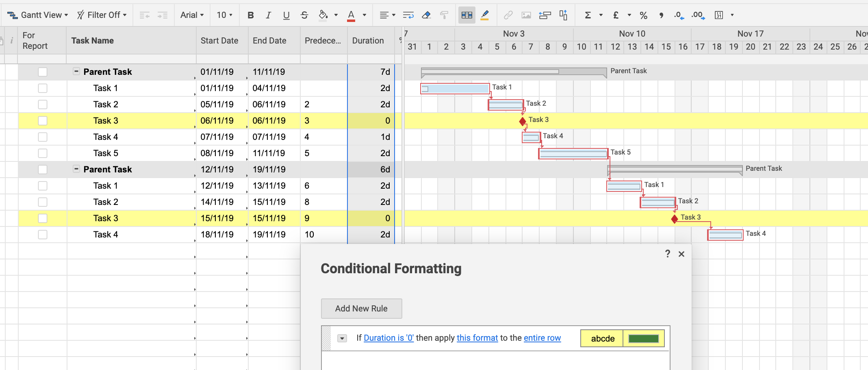Screen dimensions: 868x370
Task: Apply currency formatting
Action: (x=616, y=15)
